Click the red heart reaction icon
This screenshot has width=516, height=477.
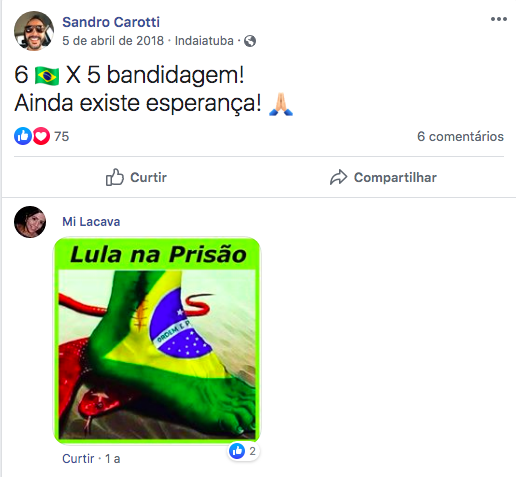tap(41, 136)
